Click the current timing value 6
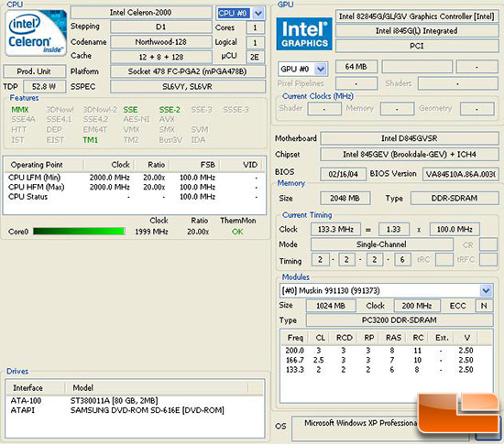504x444 pixels. tap(402, 259)
